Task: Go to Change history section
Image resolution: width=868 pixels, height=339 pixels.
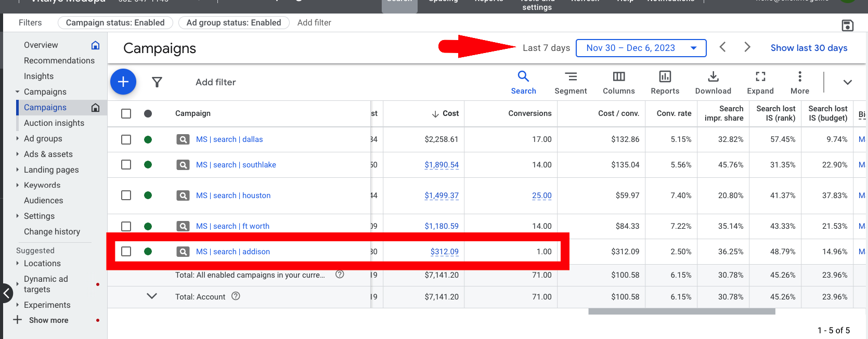Action: [52, 231]
